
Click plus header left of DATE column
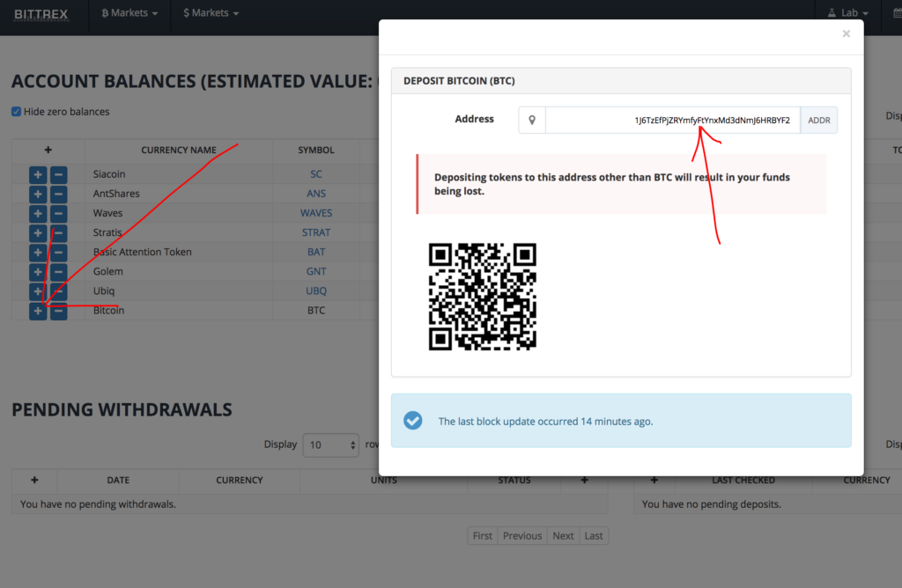coord(34,480)
